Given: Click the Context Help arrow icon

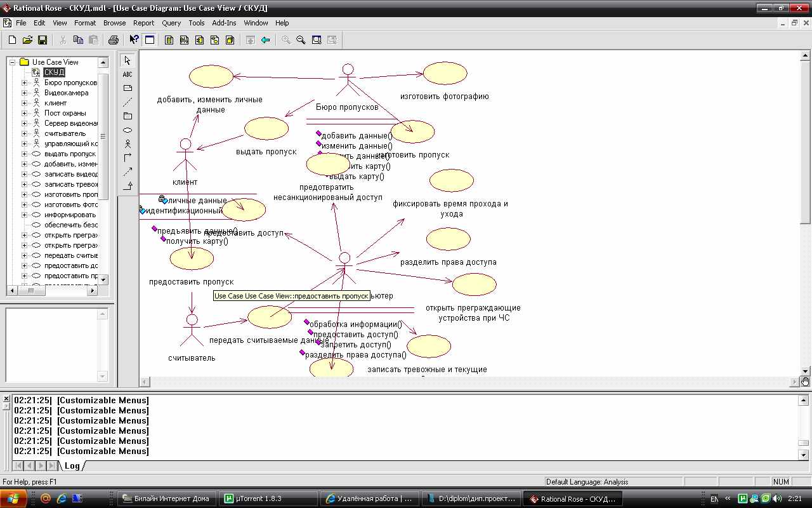Looking at the screenshot, I should click(134, 40).
